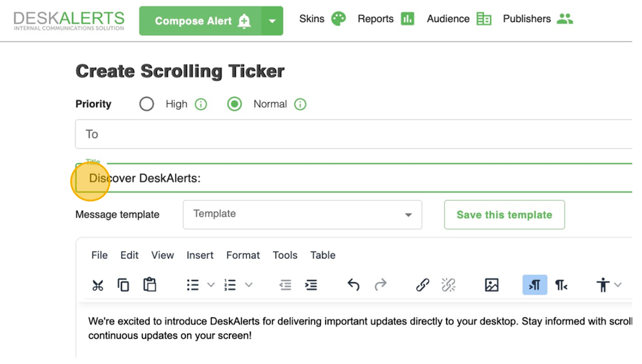
Task: Open the insert image tool
Action: [x=491, y=285]
